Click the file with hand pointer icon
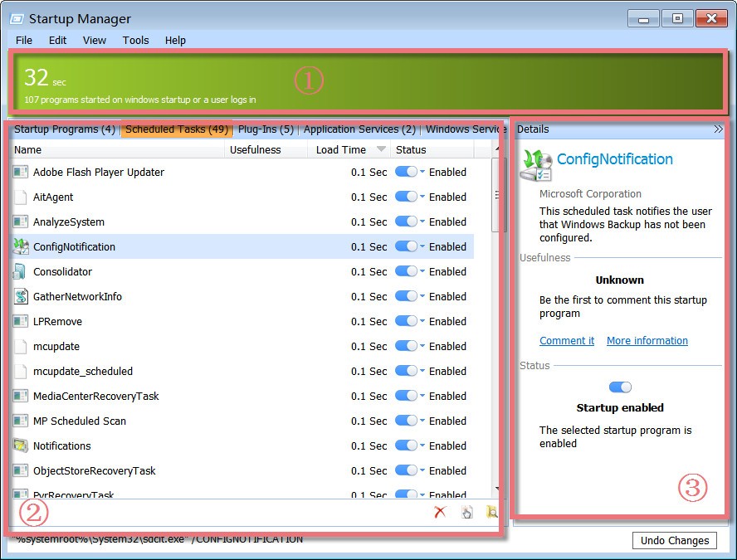This screenshot has height=560, width=737. coord(467,512)
